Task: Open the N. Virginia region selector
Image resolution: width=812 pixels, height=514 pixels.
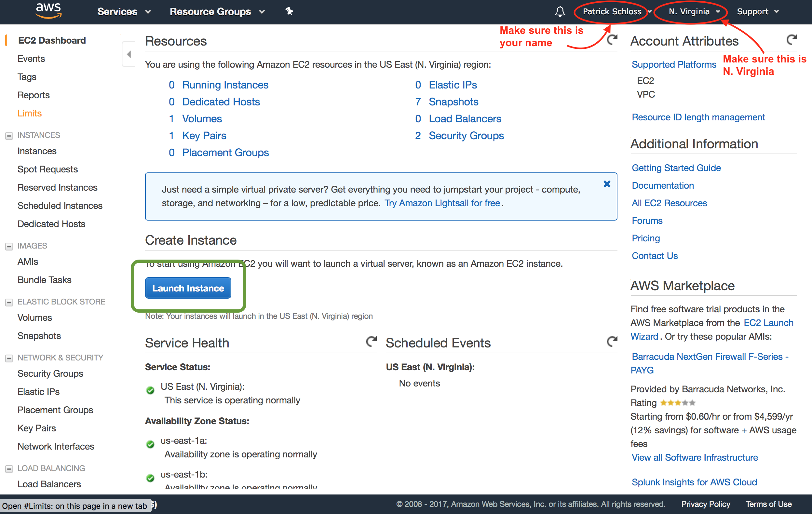Action: click(689, 11)
